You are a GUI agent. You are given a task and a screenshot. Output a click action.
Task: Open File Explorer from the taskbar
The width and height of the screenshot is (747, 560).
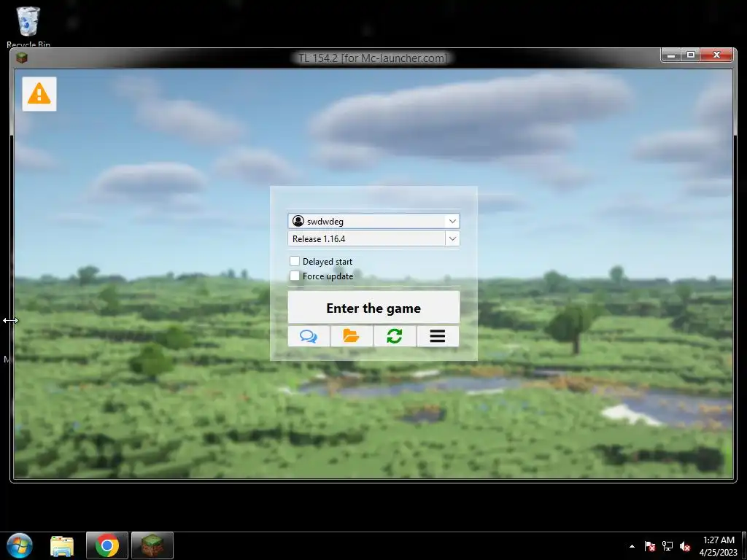(63, 545)
